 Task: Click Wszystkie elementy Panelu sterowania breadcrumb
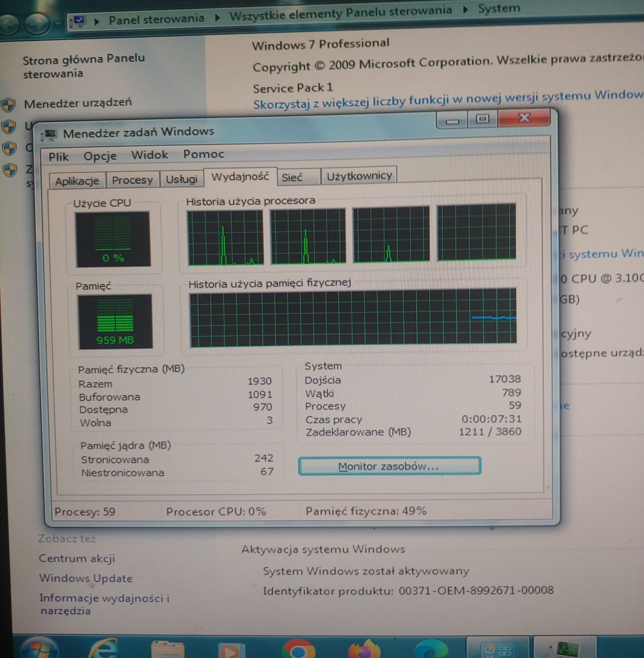tap(340, 13)
